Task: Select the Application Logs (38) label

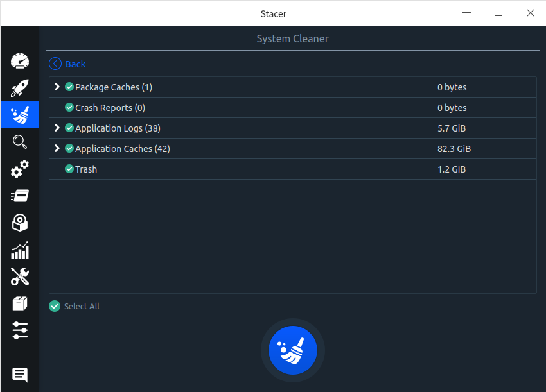Action: [x=118, y=128]
